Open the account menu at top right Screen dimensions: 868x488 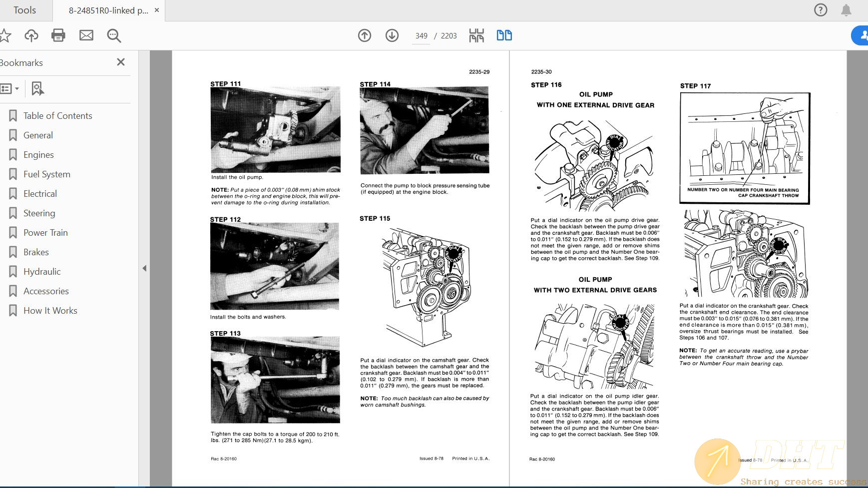[x=864, y=35]
